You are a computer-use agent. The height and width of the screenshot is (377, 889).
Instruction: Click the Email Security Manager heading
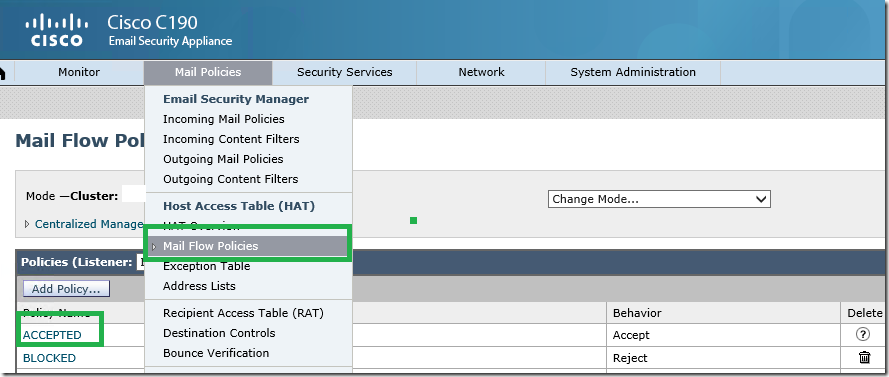pos(236,99)
